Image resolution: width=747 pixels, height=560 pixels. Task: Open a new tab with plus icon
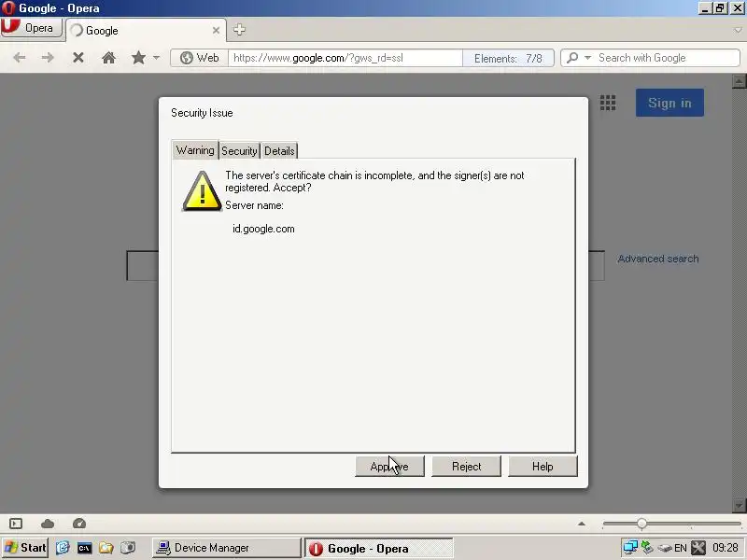(239, 30)
